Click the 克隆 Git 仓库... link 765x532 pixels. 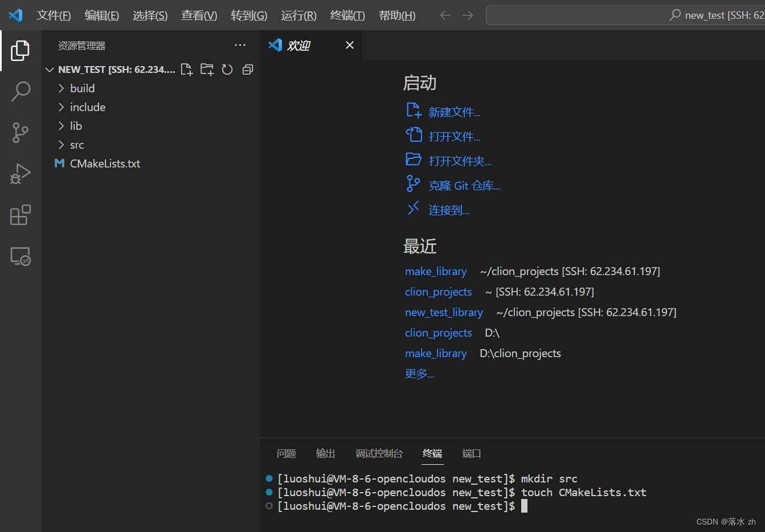point(465,186)
